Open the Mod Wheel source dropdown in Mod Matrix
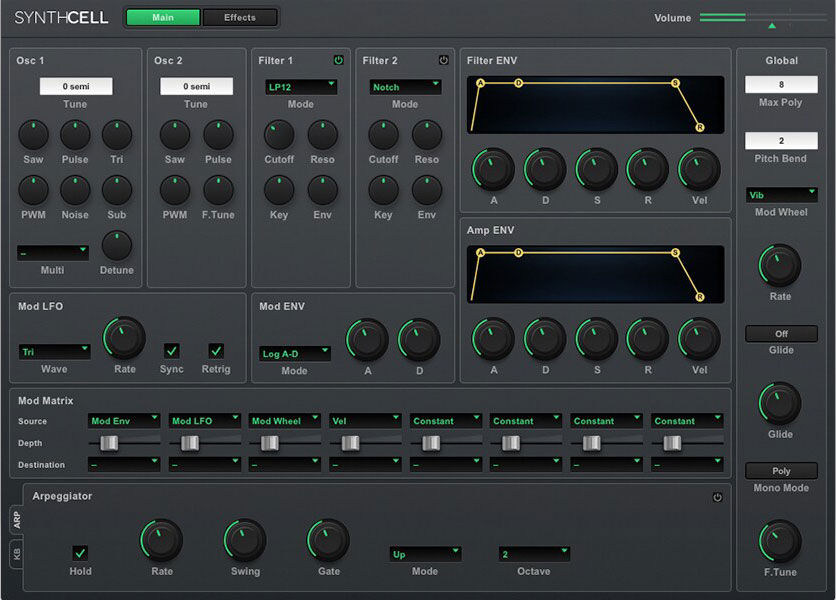836x600 pixels. [284, 421]
